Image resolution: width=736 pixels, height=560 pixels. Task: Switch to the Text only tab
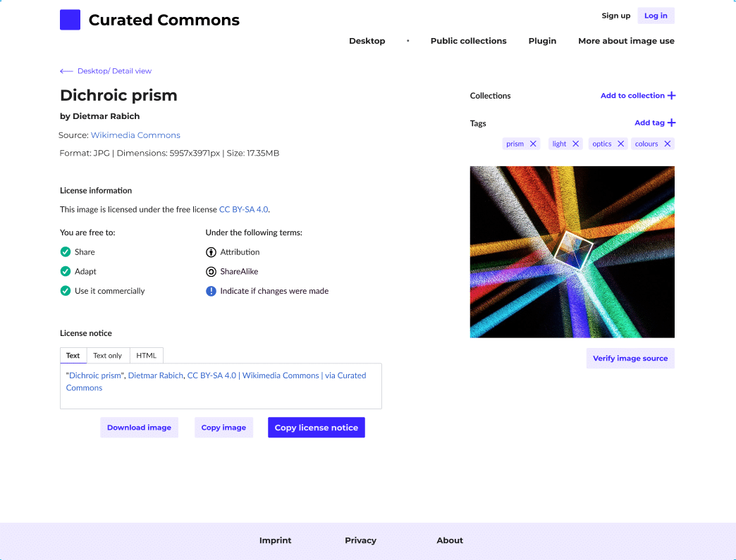coord(107,356)
